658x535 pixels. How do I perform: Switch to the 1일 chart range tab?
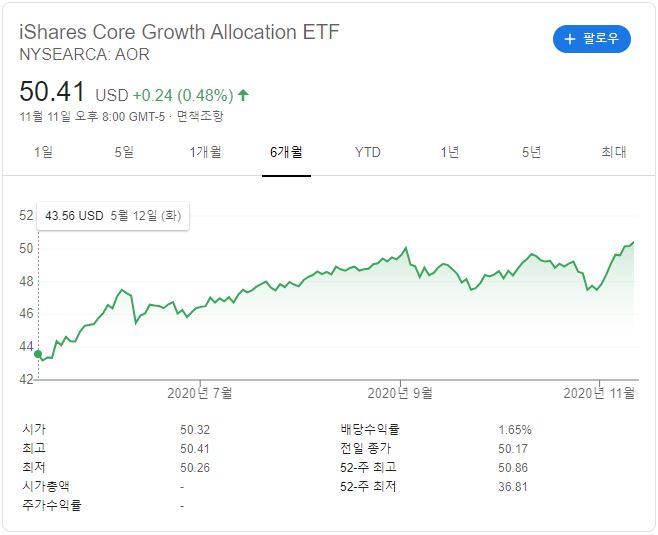pyautogui.click(x=43, y=152)
